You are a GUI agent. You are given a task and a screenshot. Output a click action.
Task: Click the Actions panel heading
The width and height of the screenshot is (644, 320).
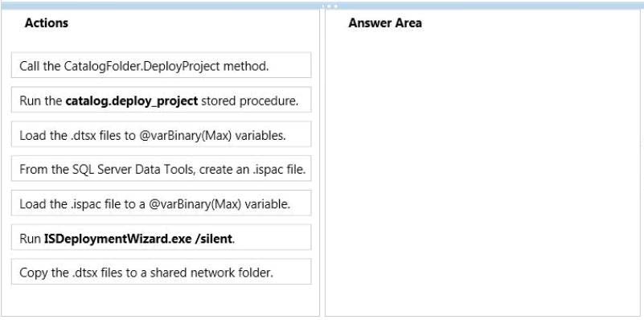(x=47, y=23)
